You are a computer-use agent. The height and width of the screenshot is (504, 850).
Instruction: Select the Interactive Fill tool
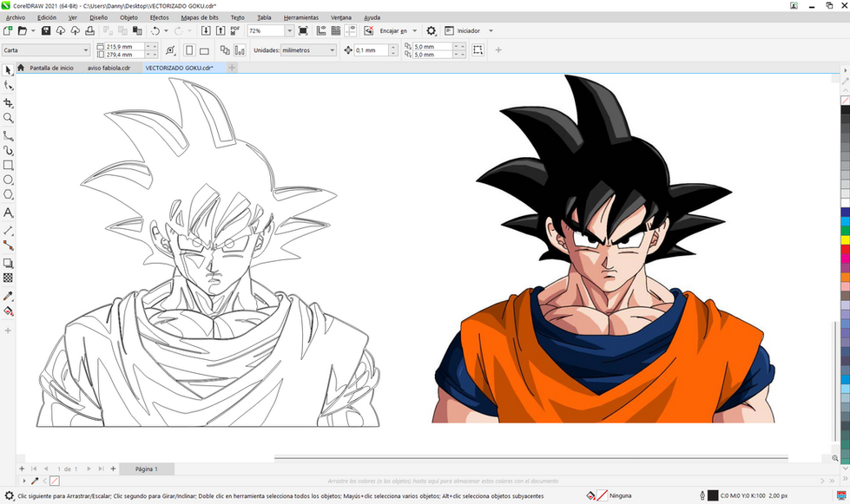(x=8, y=311)
